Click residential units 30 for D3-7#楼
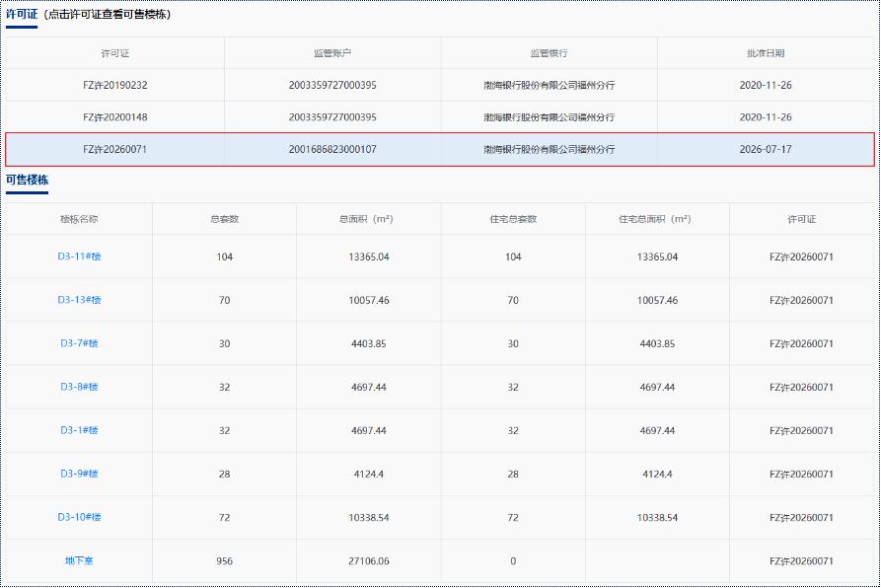The width and height of the screenshot is (881, 588). [x=513, y=343]
